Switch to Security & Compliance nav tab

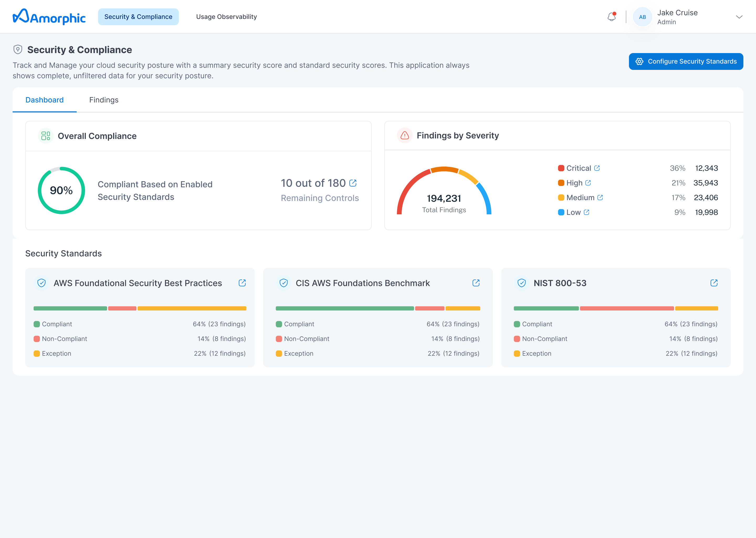(138, 17)
